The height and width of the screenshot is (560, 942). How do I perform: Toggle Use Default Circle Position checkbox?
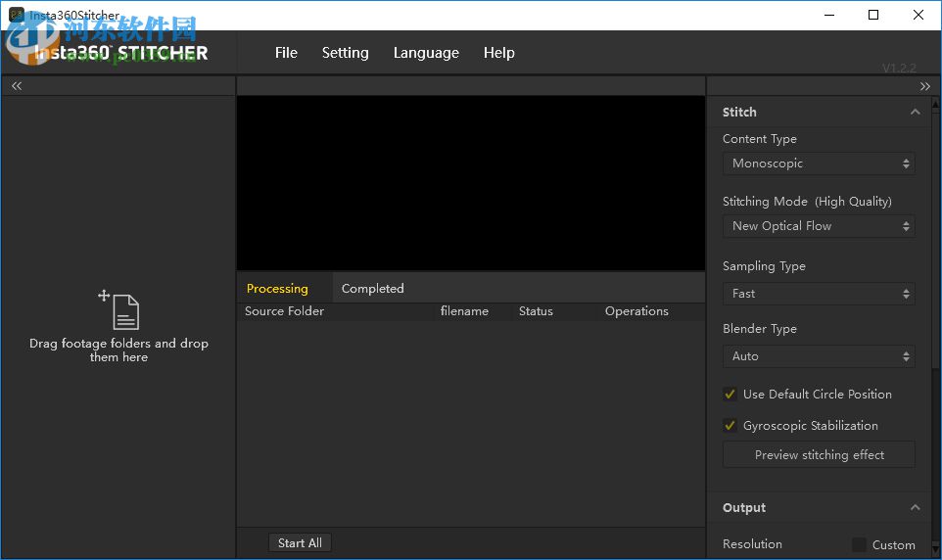(730, 395)
